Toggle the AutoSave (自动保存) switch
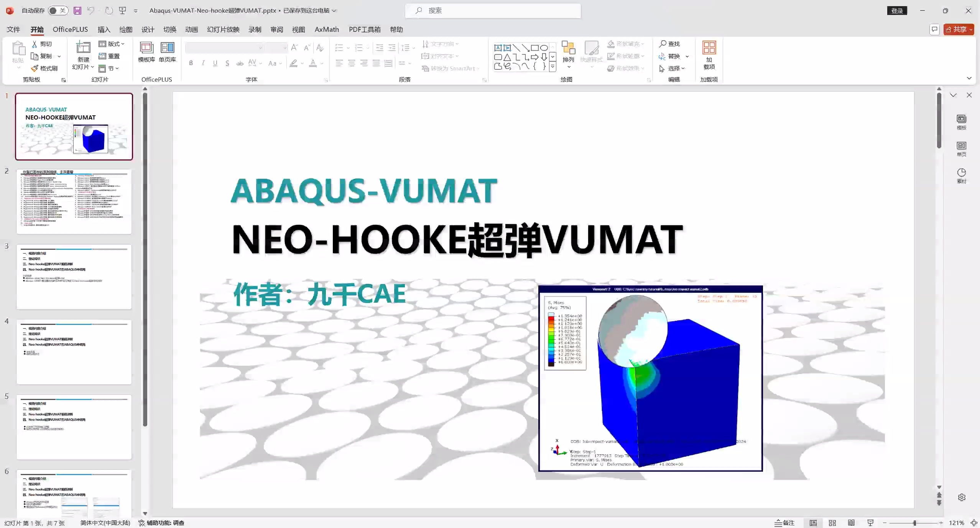The image size is (980, 528). (x=58, y=10)
